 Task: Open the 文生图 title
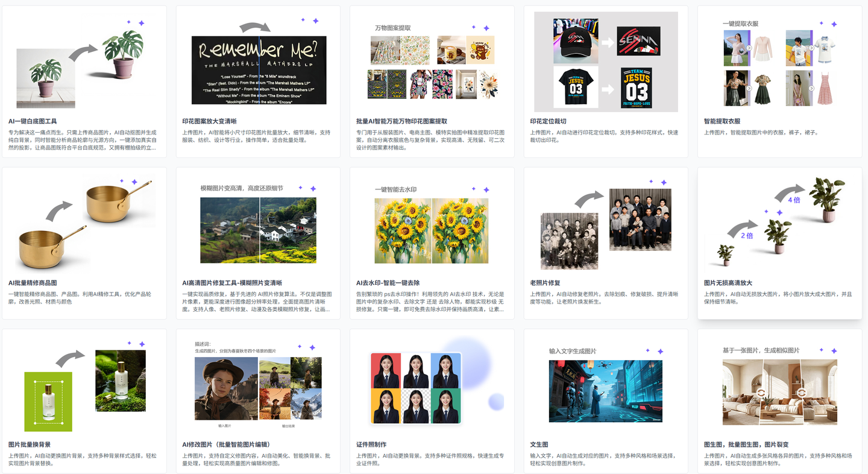click(x=539, y=444)
